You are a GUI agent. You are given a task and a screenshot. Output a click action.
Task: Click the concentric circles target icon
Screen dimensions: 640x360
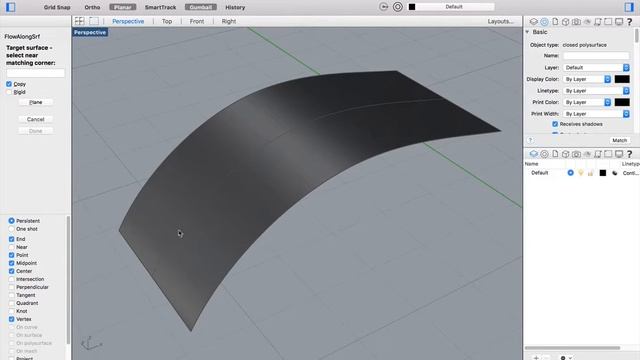[x=398, y=7]
